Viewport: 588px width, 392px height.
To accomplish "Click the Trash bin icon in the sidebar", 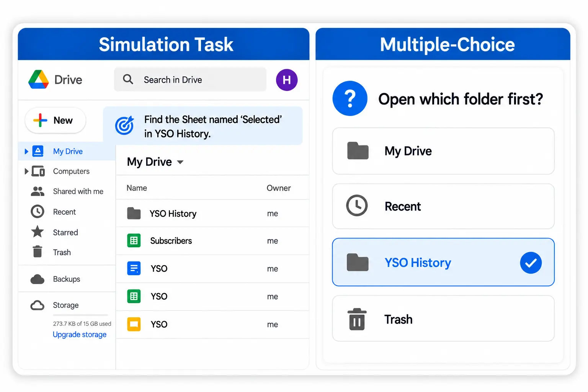I will (38, 252).
